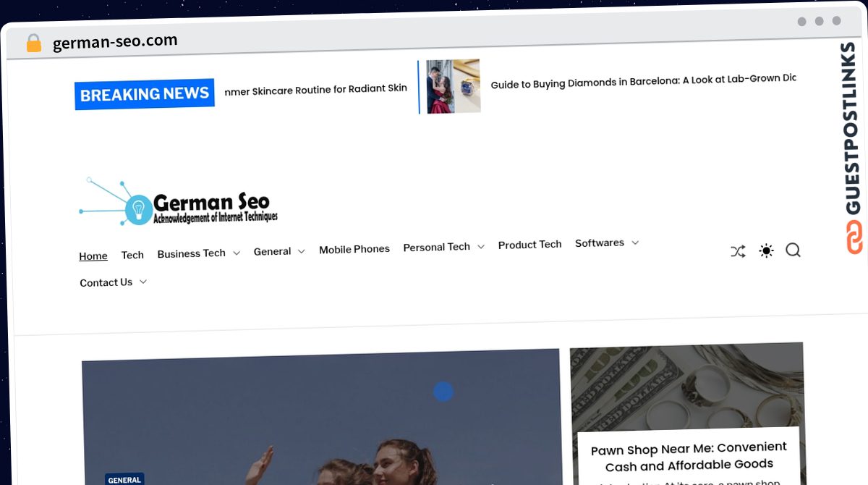Open the Business Tech menu item
Screen dimensions: 868x485
pos(192,253)
